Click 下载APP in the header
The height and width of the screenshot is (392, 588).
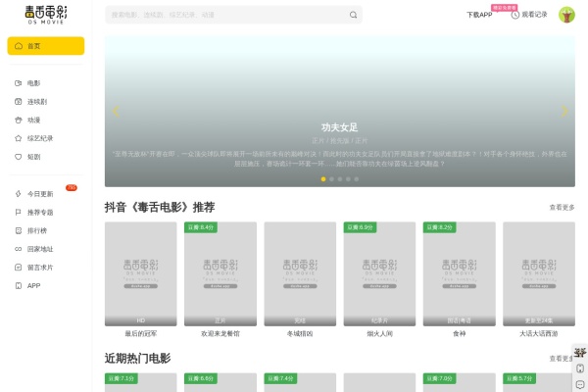[479, 15]
